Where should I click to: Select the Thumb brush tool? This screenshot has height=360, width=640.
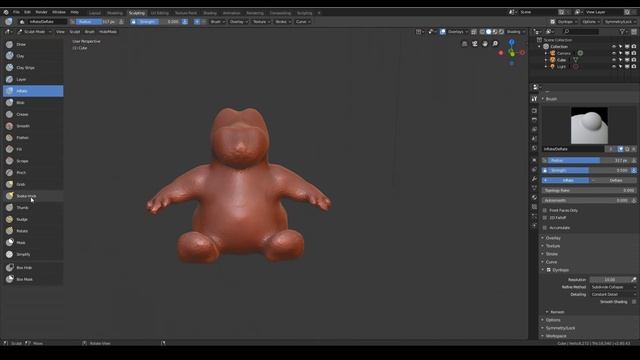33,207
